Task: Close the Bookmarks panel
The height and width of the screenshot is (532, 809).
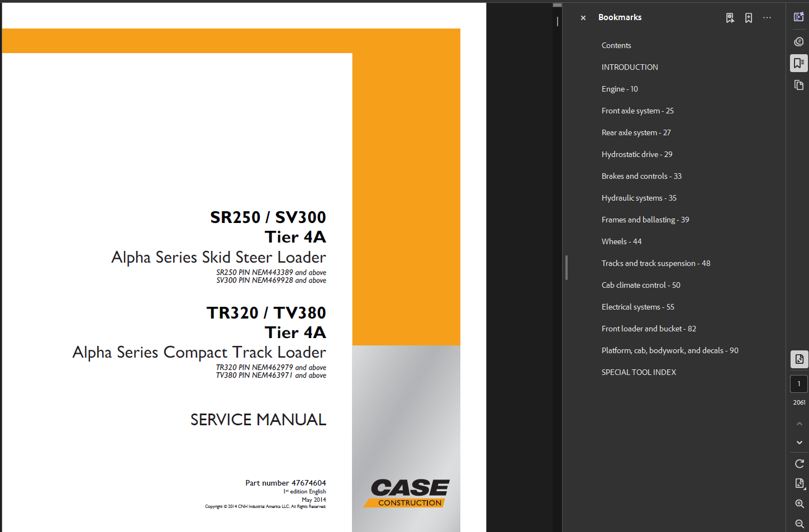Action: (583, 18)
